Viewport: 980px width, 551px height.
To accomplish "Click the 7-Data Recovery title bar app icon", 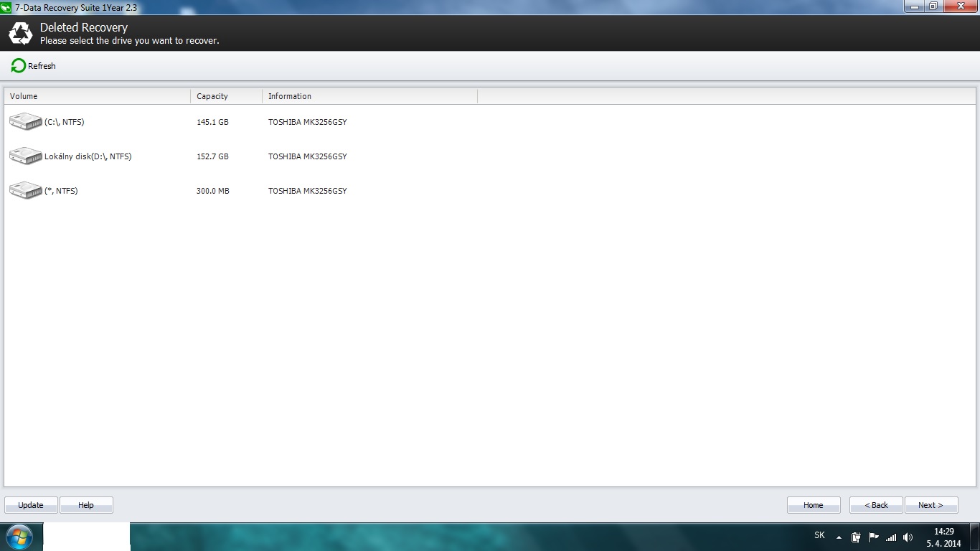I will pos(6,6).
